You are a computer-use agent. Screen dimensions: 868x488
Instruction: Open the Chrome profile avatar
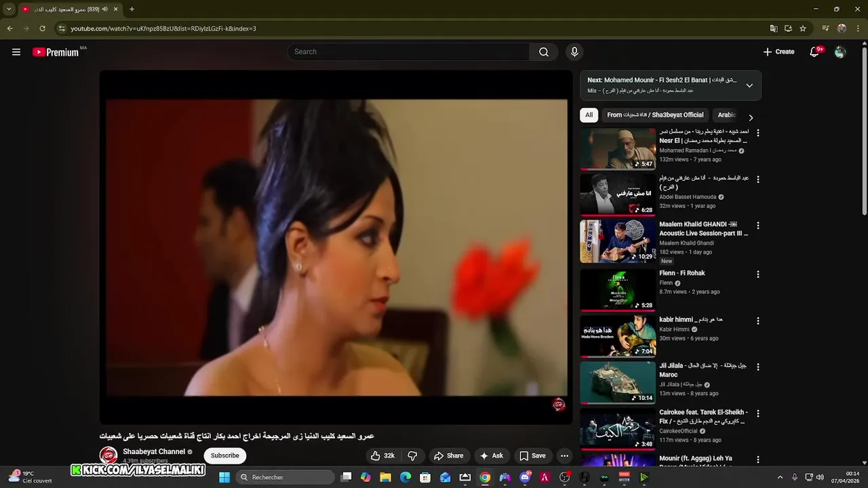click(842, 28)
